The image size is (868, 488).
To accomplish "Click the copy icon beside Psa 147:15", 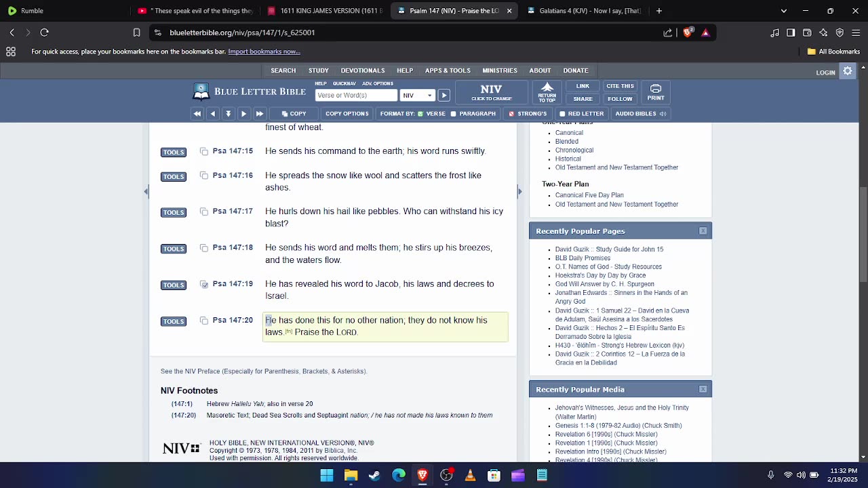I will (203, 151).
